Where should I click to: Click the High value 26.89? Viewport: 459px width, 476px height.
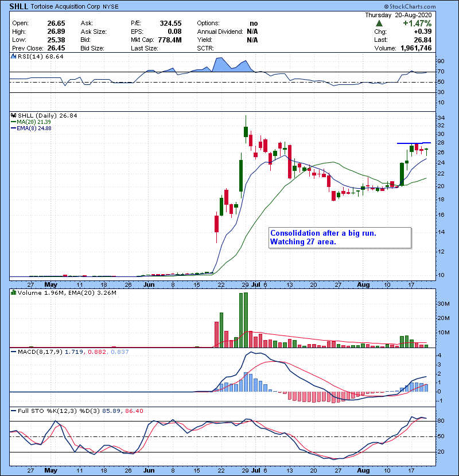pos(56,32)
